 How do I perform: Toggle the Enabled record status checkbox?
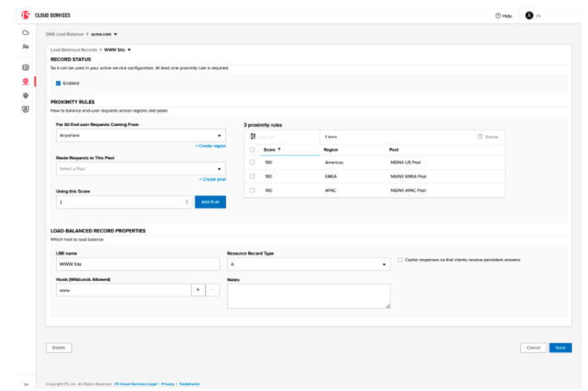58,83
